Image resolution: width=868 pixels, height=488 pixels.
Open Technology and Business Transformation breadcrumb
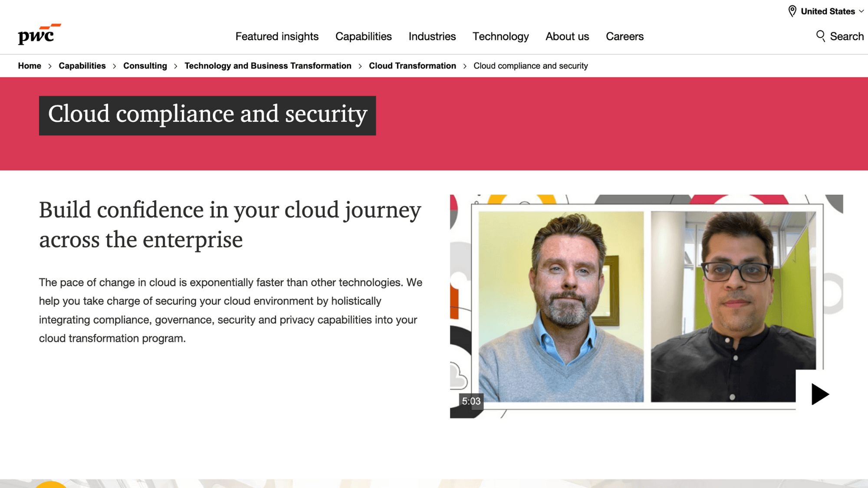pyautogui.click(x=268, y=66)
